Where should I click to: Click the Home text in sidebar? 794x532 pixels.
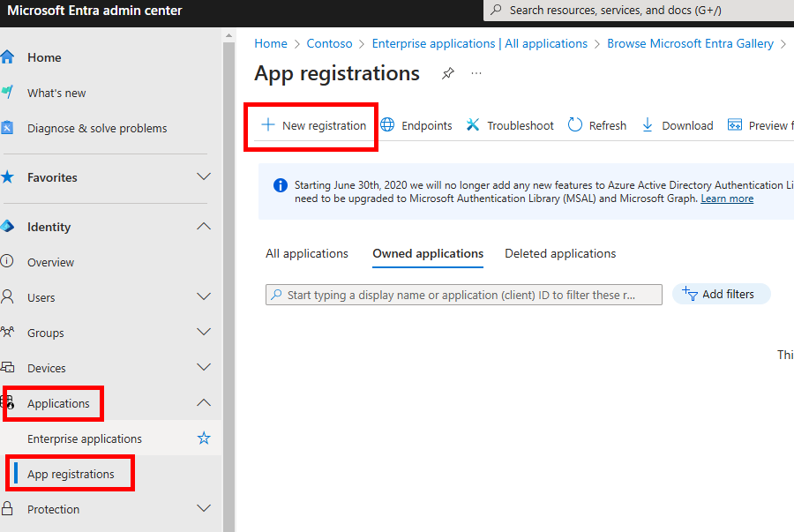[44, 57]
